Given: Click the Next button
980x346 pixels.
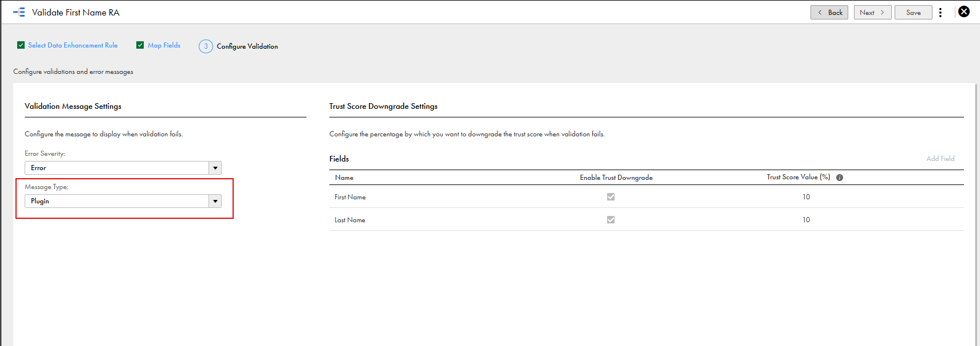Looking at the screenshot, I should click(872, 12).
